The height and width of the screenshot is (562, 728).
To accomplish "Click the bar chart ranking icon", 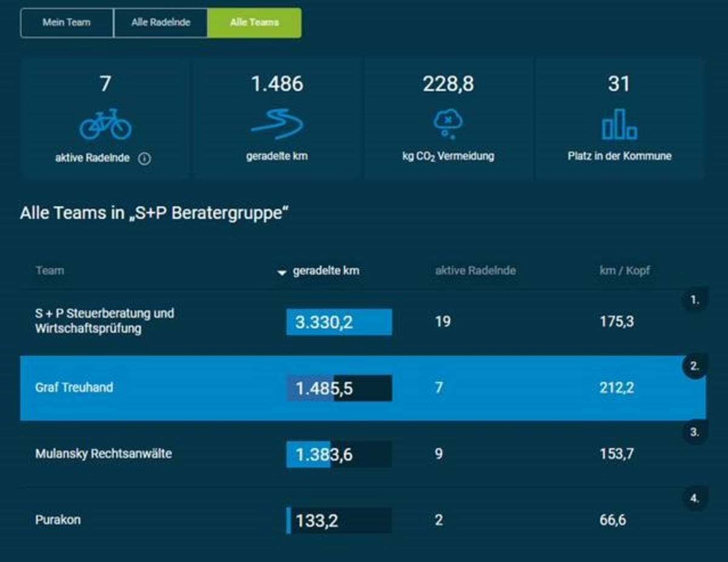I will [x=619, y=124].
